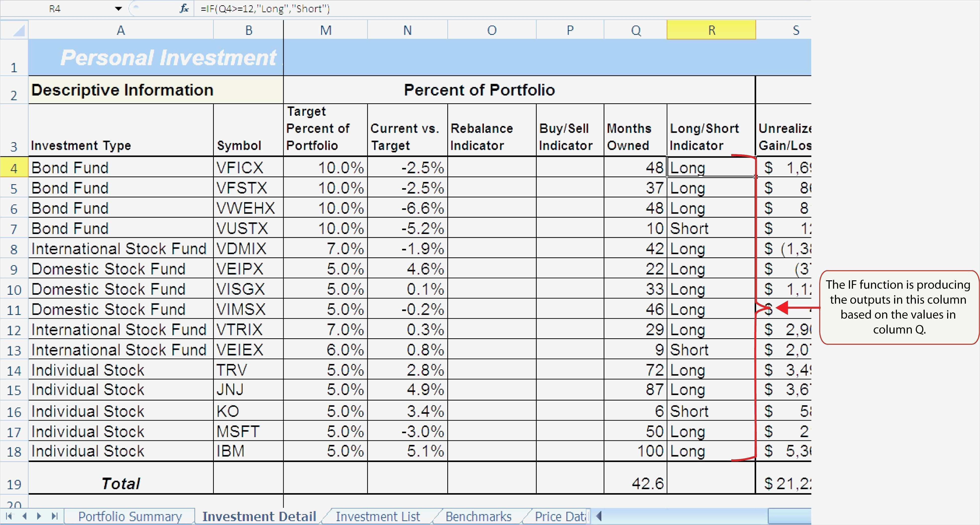Select the Benchmarks sheet tab
Screen dimensions: 980x525
coord(478,517)
